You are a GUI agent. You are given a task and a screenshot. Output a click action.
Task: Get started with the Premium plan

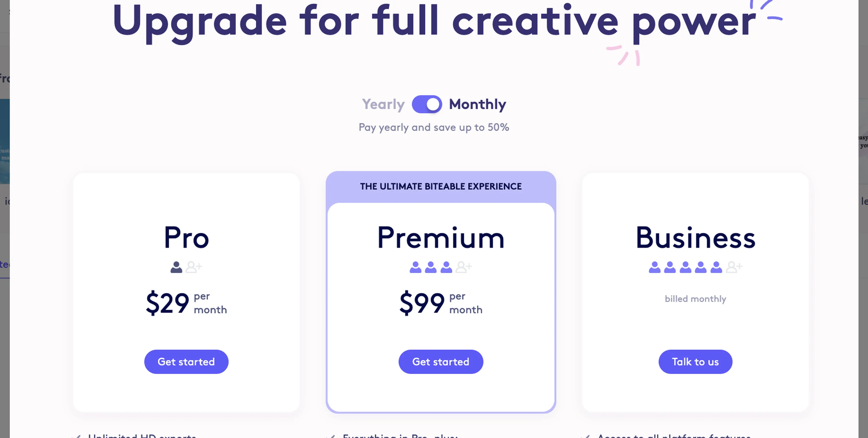point(440,362)
